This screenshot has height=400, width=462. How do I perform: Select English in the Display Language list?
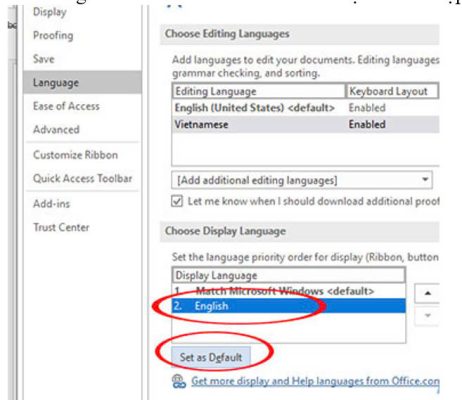pos(289,306)
